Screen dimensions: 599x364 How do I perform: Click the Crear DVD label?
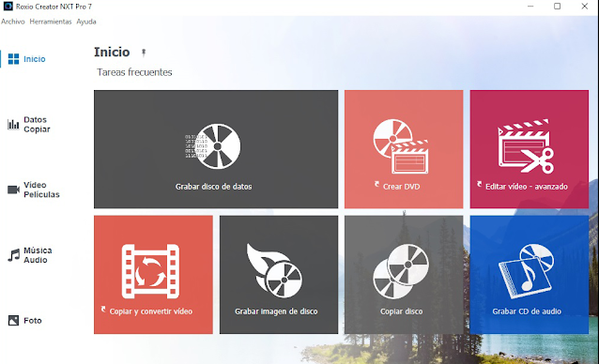pyautogui.click(x=401, y=187)
